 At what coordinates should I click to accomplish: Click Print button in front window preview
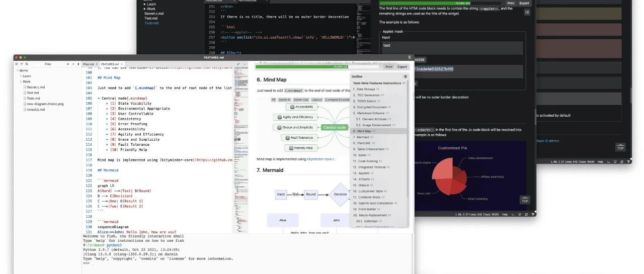point(389,66)
